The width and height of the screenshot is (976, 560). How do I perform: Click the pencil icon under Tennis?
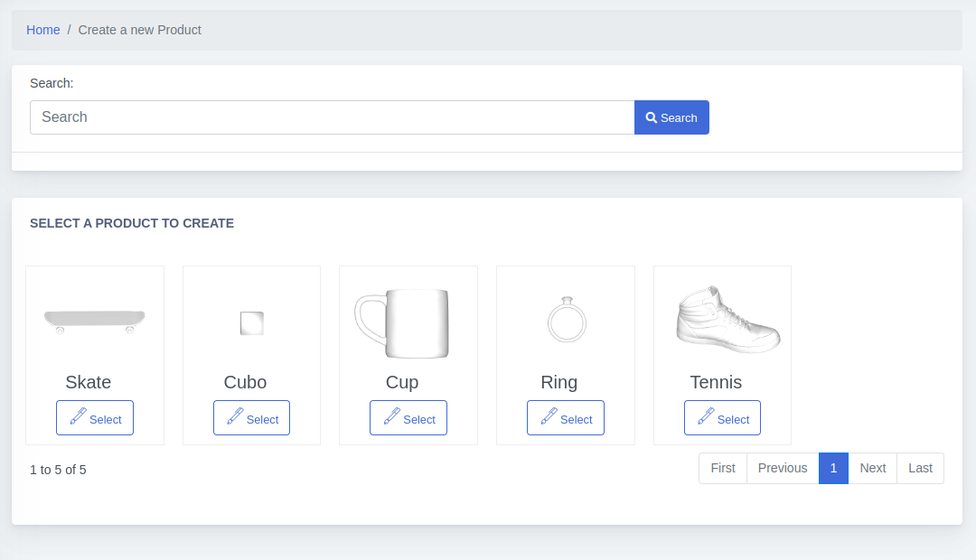[x=706, y=416]
